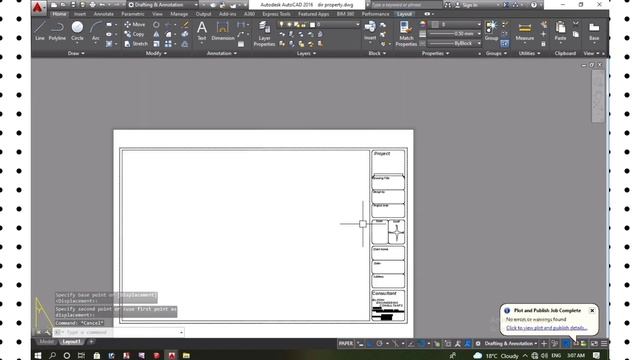Click the Rotate tool in Modify panel
Screen dimensions: 640x360
point(156,24)
